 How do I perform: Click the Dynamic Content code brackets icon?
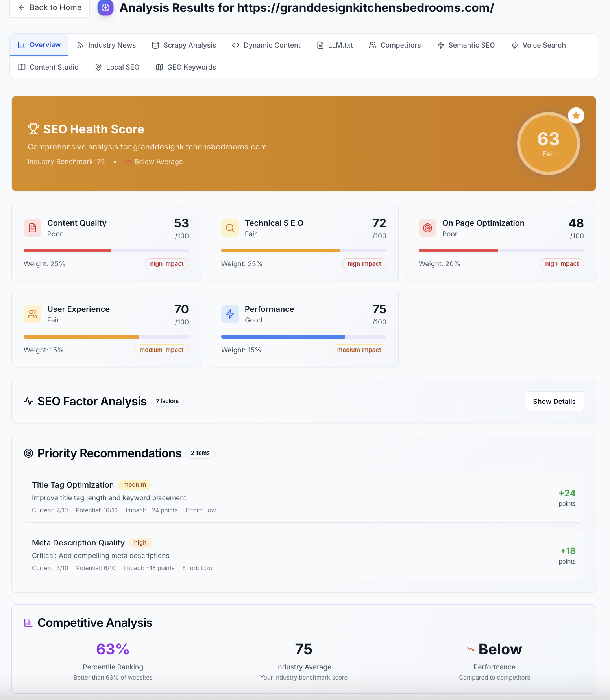pyautogui.click(x=236, y=45)
